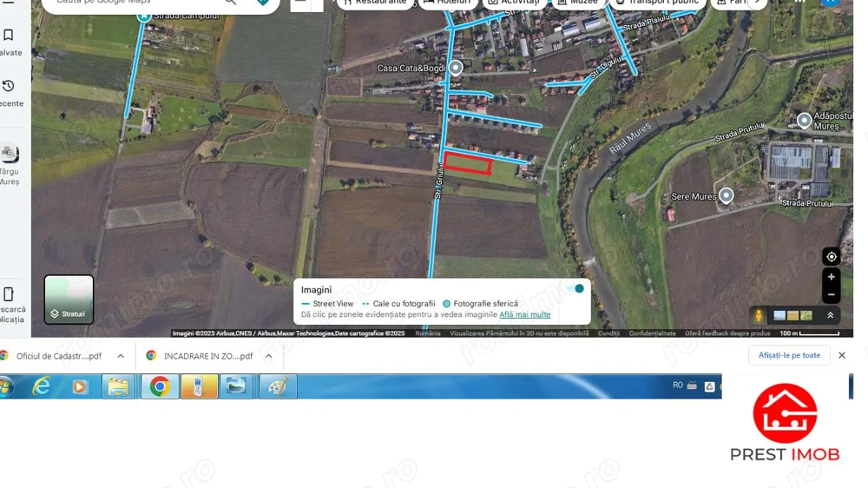Zoom out with the minus button
The width and height of the screenshot is (868, 488).
tap(831, 295)
